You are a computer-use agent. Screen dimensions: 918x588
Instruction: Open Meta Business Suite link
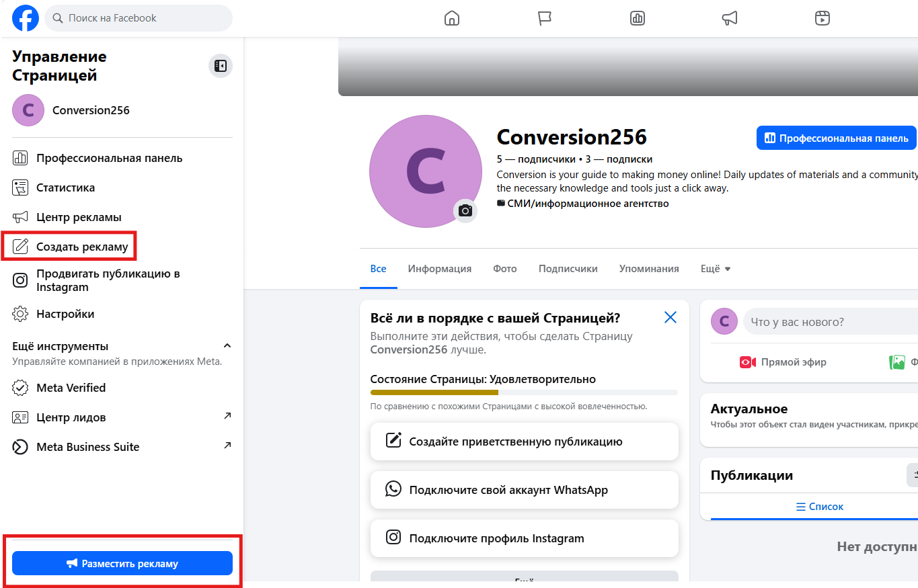pos(91,446)
